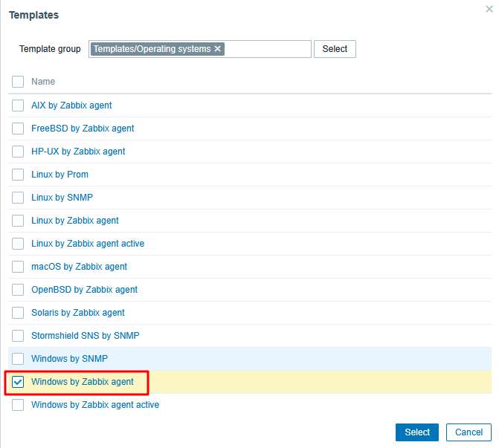499x448 pixels.
Task: Confirm with the blue Select button
Action: coord(416,432)
